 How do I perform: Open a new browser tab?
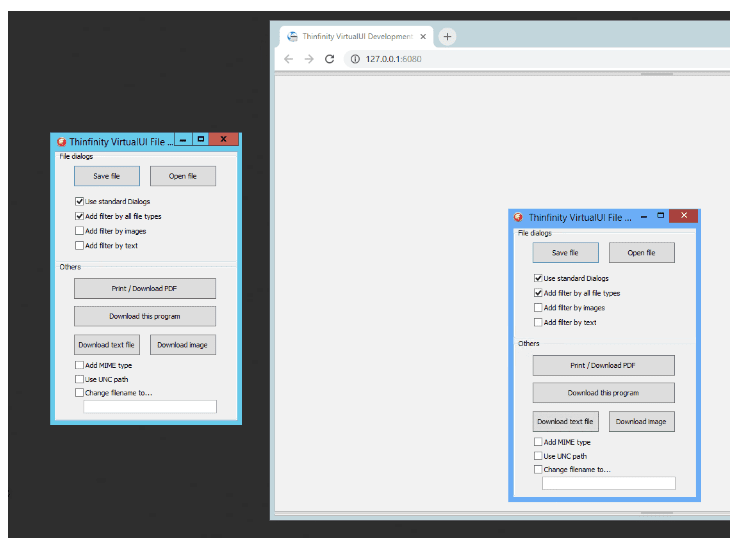tap(447, 36)
